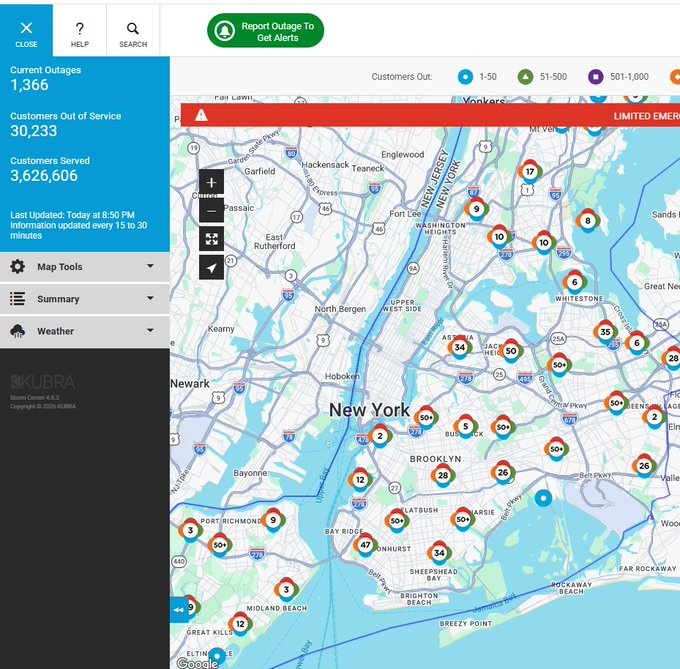Select the 9 outage cluster near Port Richmond
Viewport: 680px width, 669px height.
[x=273, y=520]
